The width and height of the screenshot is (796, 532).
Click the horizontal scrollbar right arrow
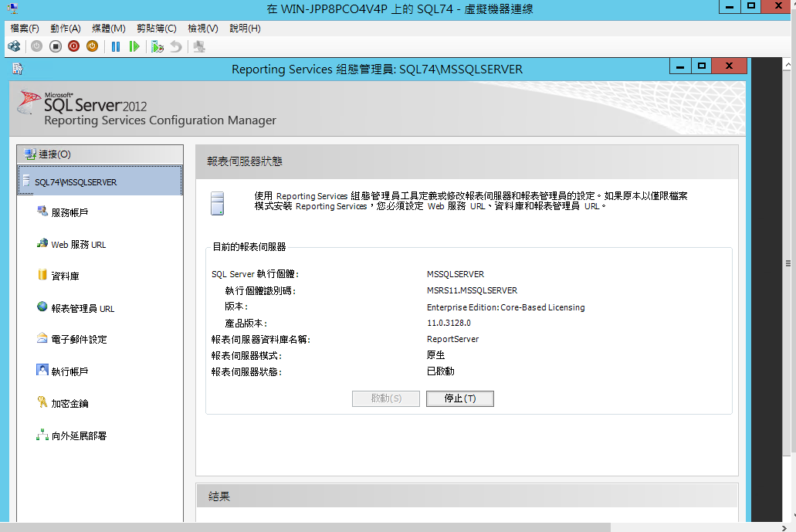[x=784, y=528]
